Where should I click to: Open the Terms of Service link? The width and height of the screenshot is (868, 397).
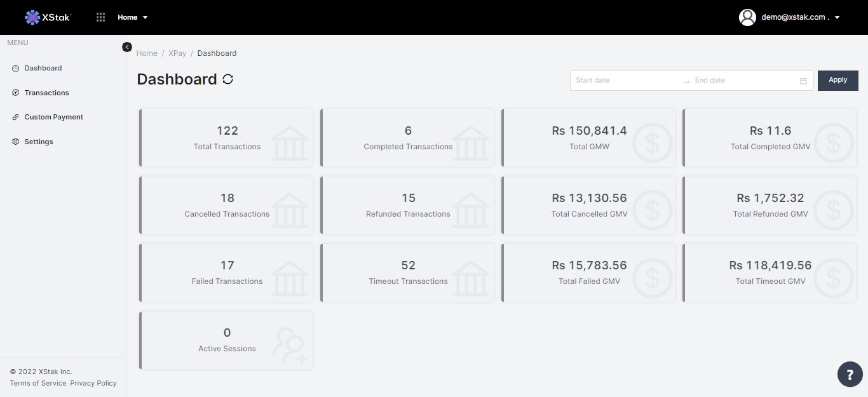[x=38, y=383]
